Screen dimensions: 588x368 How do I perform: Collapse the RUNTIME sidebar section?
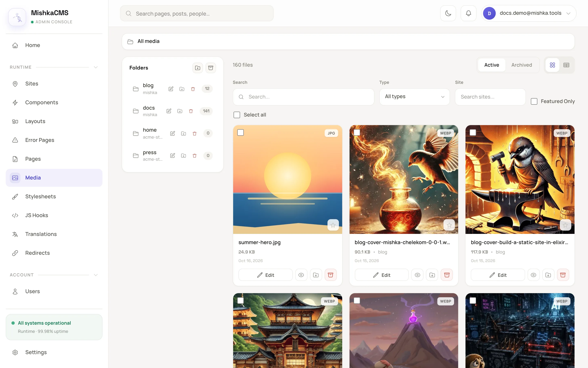tap(96, 67)
